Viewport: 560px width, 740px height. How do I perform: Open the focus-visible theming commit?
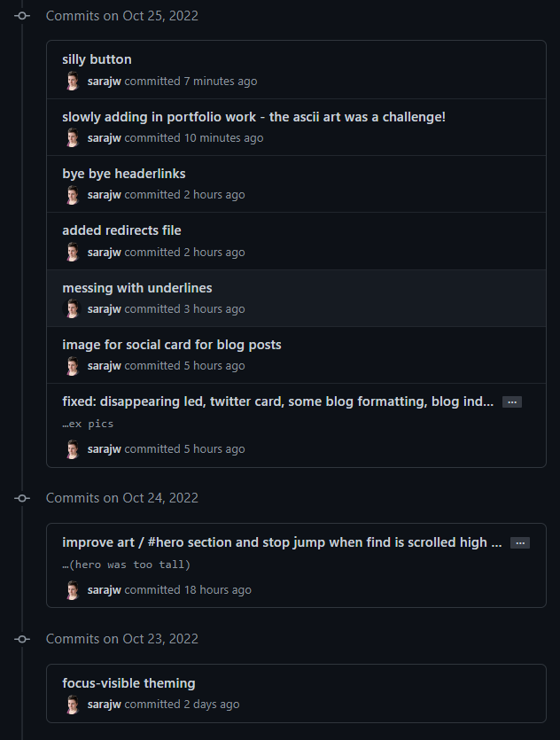tap(128, 682)
